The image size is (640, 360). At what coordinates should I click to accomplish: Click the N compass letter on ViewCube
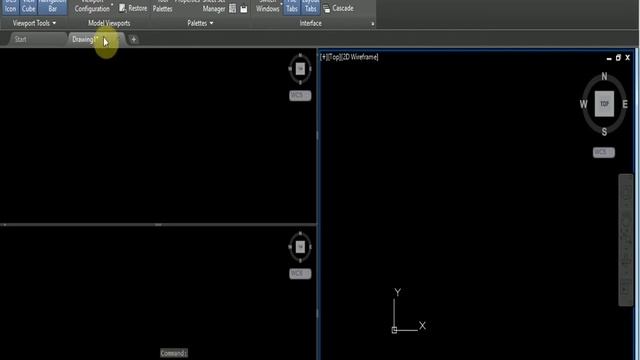(x=604, y=76)
